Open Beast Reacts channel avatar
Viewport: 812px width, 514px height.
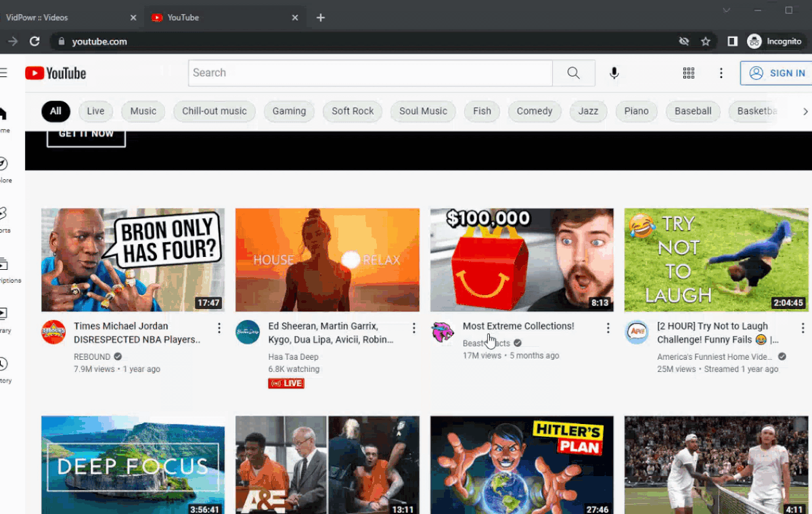point(443,332)
